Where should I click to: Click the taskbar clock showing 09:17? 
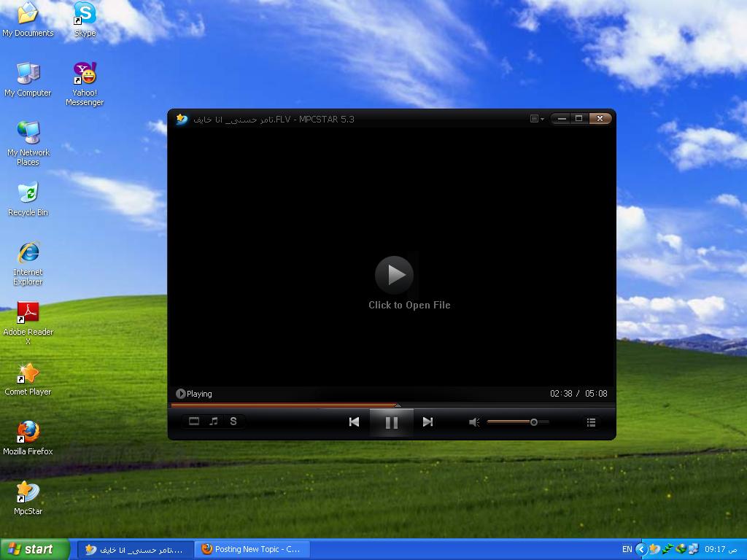click(721, 550)
